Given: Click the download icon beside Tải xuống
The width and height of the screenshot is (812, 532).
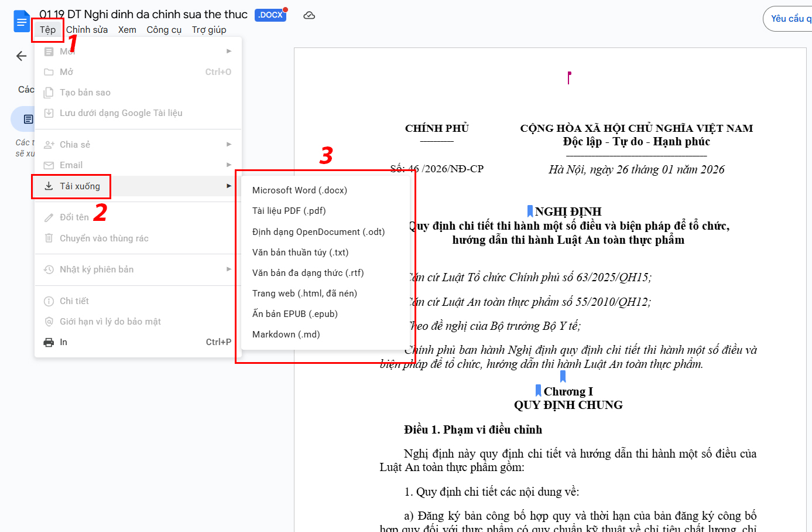Looking at the screenshot, I should coord(49,186).
